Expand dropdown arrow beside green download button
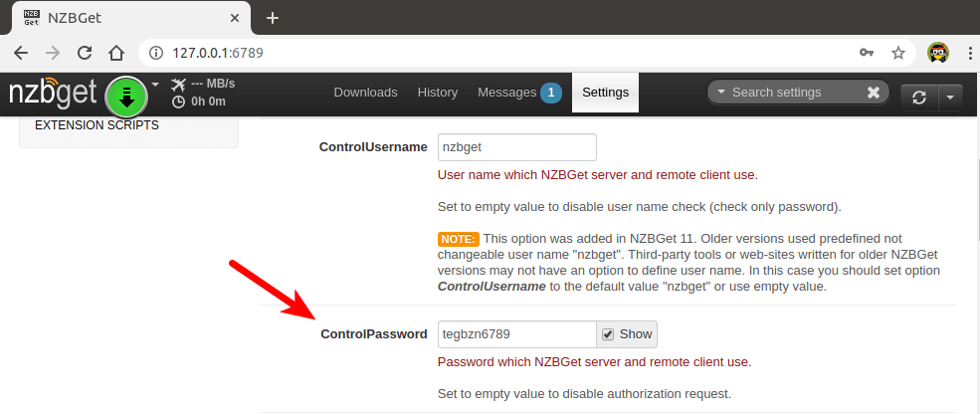 click(x=155, y=84)
